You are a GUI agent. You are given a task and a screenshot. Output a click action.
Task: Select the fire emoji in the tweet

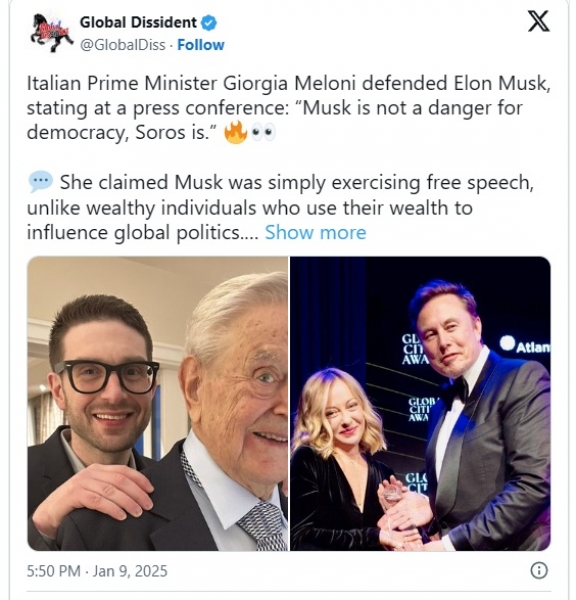235,132
